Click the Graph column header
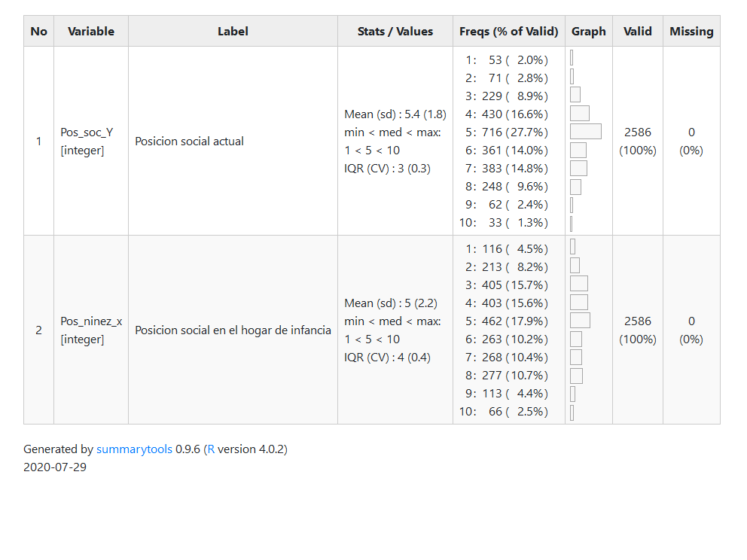The image size is (747, 560). coord(589,32)
